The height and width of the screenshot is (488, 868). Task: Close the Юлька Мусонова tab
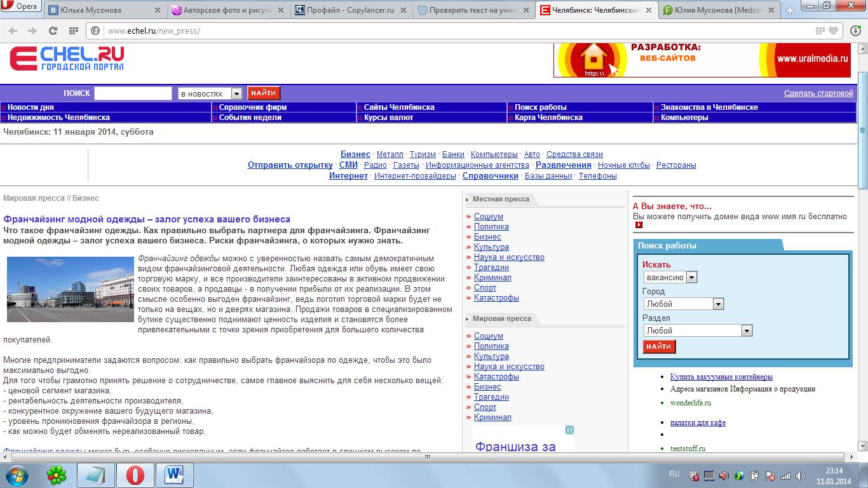coord(156,11)
